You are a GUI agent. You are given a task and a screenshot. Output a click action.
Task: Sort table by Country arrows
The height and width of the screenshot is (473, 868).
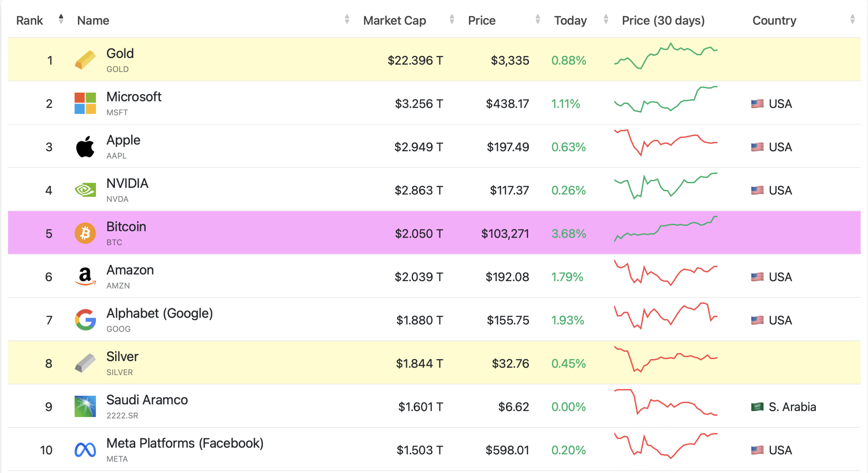pos(852,19)
